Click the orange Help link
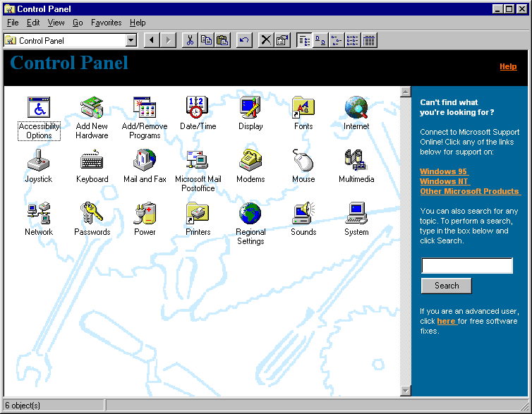The height and width of the screenshot is (414, 532). coord(508,66)
